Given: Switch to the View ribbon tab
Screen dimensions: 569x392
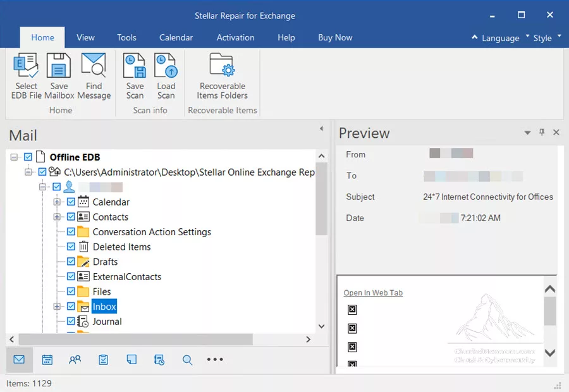Looking at the screenshot, I should [x=85, y=37].
